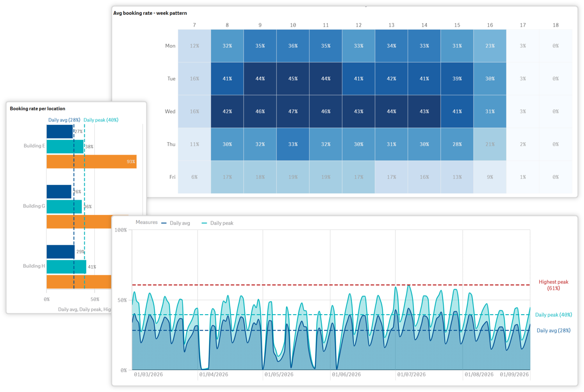Image resolution: width=584 pixels, height=392 pixels.
Task: Select Building H teal 41% bar
Action: pyautogui.click(x=66, y=267)
